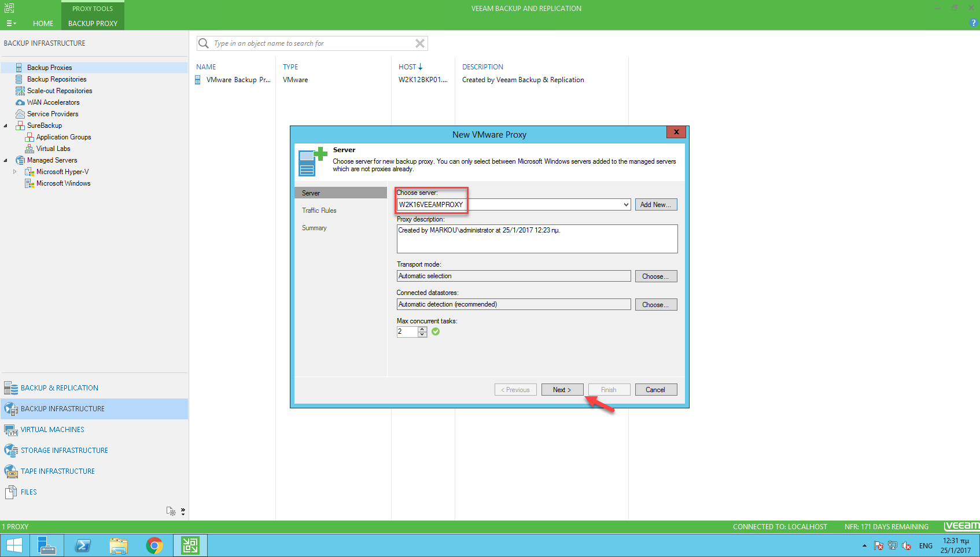Click the Scale-out Repositories icon
This screenshot has height=557, width=980.
pyautogui.click(x=20, y=91)
